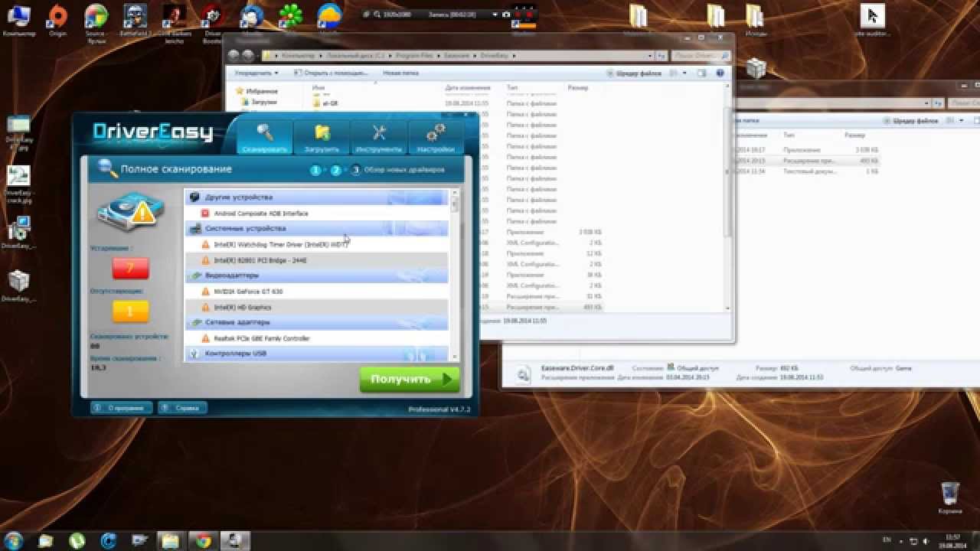Click the warning icon beside Realtek PCIe GBE
This screenshot has height=551, width=980.
point(205,338)
